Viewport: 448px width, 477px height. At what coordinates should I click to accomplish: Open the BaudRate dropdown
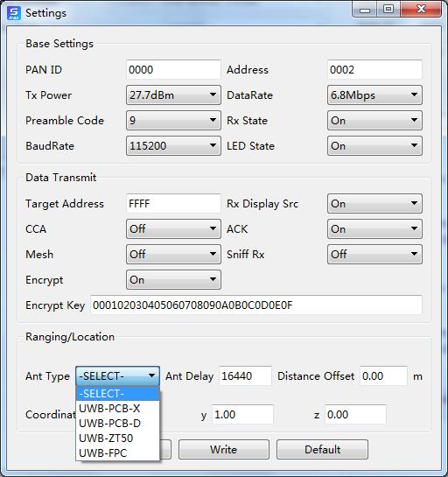click(173, 145)
